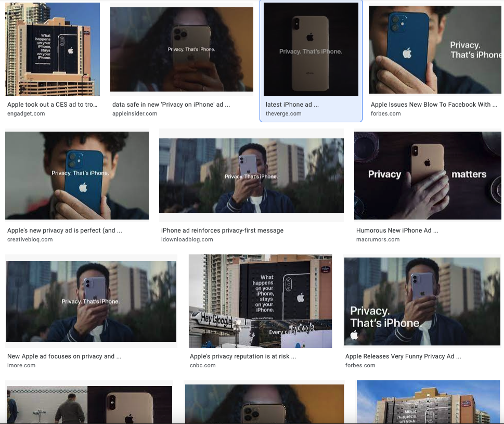Click forbes.com under the Facebook blow result
Image resolution: width=504 pixels, height=424 pixels.
(x=386, y=113)
